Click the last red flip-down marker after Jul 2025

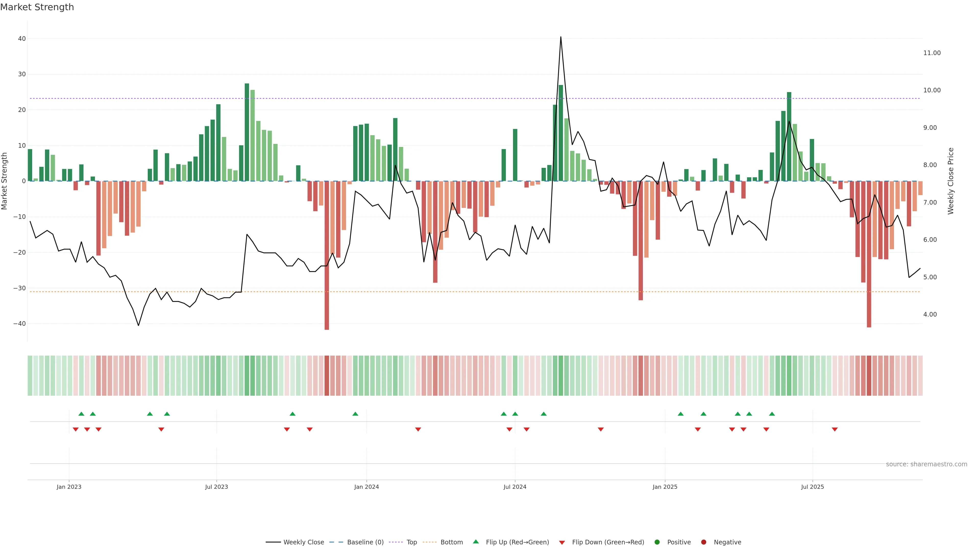click(x=835, y=429)
